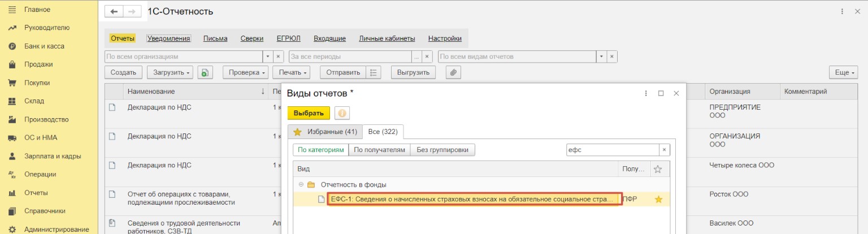Viewport: 868px width, 234px height.
Task: Open the organizations filter dropdown
Action: 268,57
